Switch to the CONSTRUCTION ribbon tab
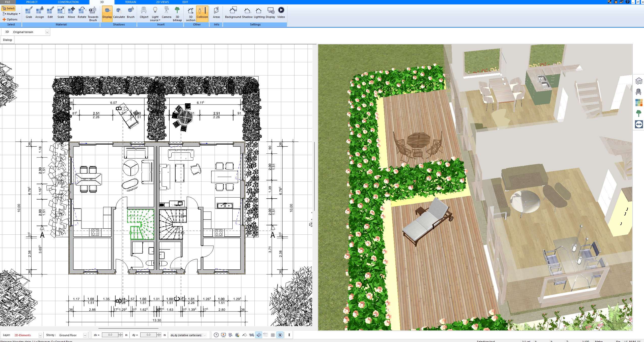644x342 pixels. pyautogui.click(x=68, y=2)
